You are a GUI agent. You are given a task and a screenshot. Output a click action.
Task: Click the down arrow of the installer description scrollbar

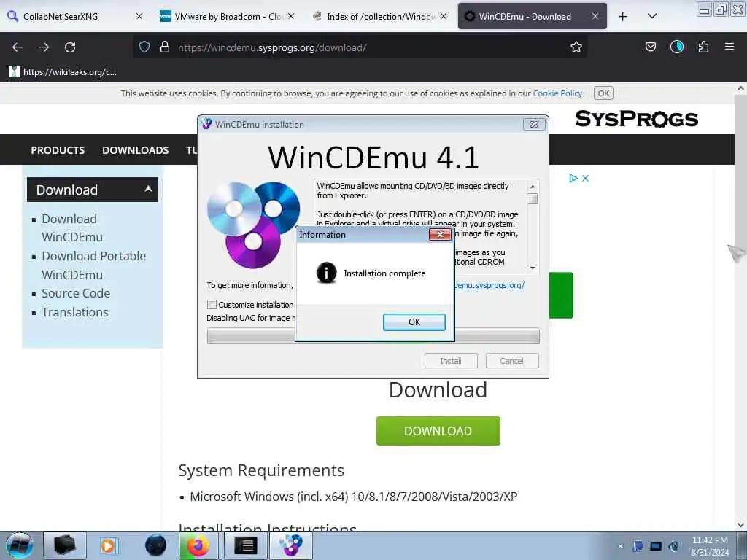click(x=533, y=268)
